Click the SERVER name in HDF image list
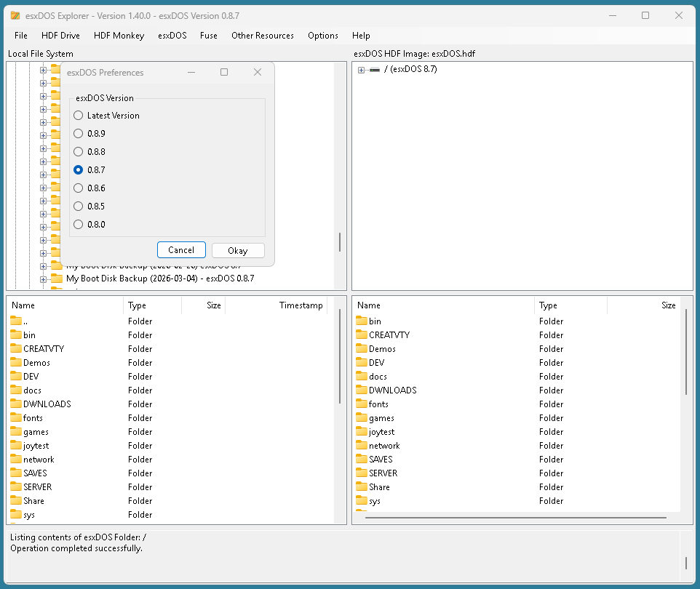This screenshot has width=700, height=589. coord(383,473)
